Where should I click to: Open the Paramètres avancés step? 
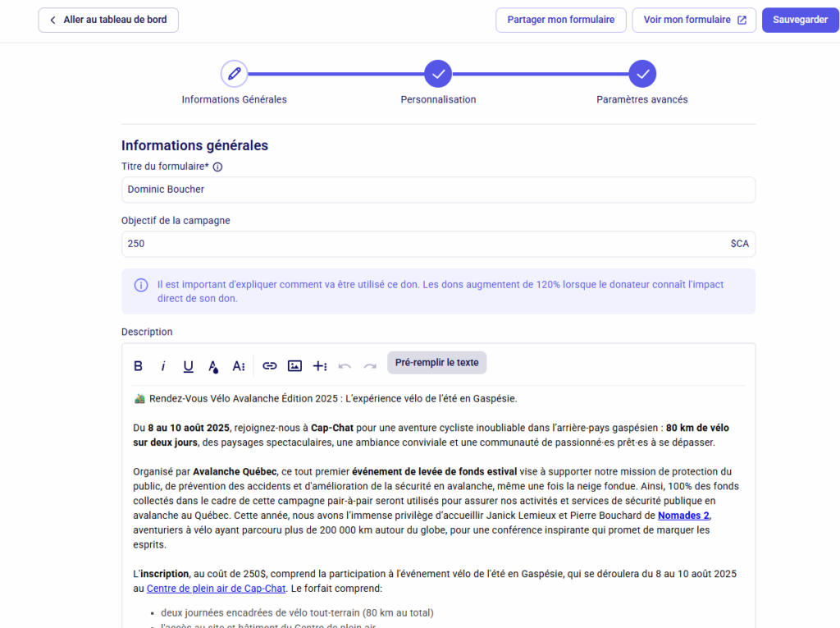pos(642,75)
